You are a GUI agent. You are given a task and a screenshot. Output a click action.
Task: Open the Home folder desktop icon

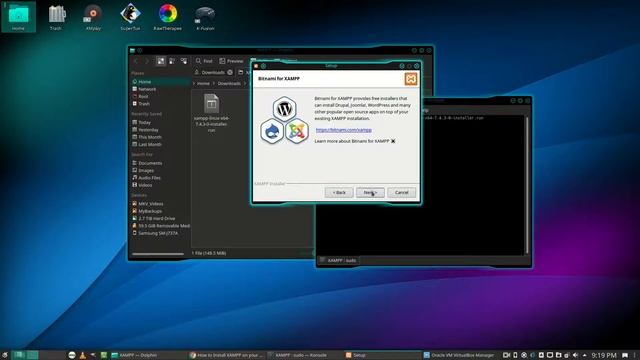tap(18, 17)
